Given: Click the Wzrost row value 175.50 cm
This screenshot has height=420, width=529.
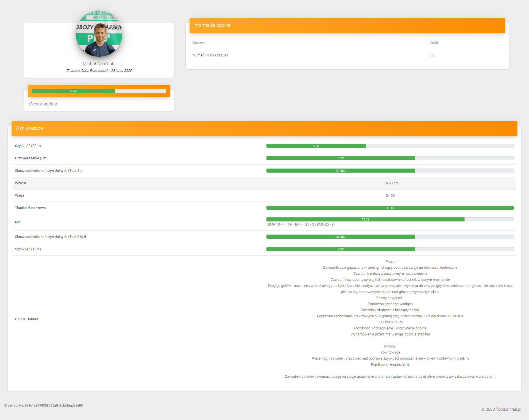Looking at the screenshot, I should [x=390, y=183].
